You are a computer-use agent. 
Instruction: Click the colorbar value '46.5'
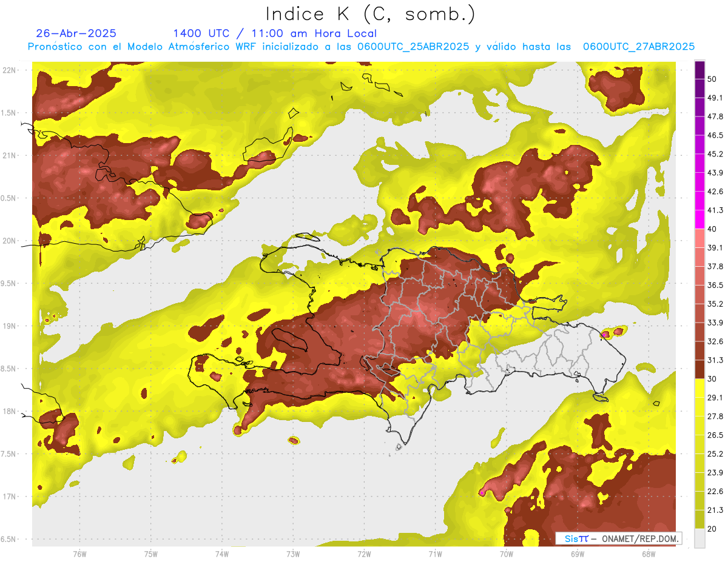pos(715,135)
